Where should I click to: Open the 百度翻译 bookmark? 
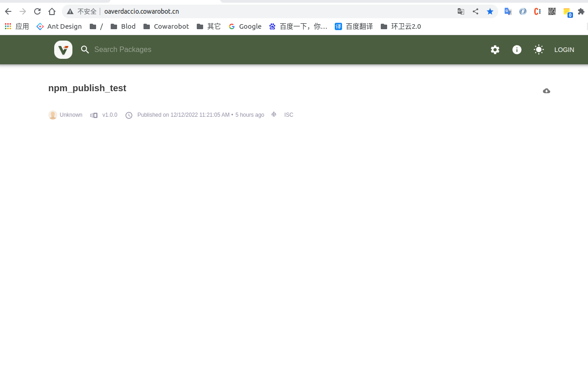coord(354,26)
